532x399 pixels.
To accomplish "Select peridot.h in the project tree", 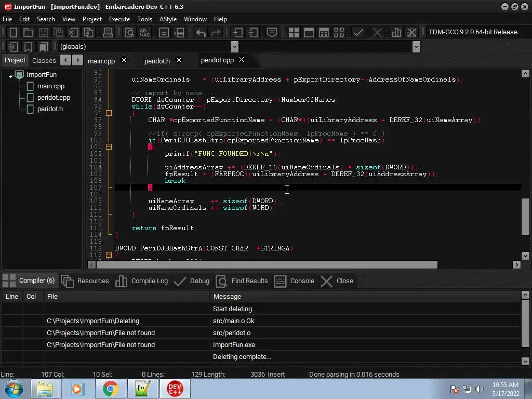I will click(50, 109).
